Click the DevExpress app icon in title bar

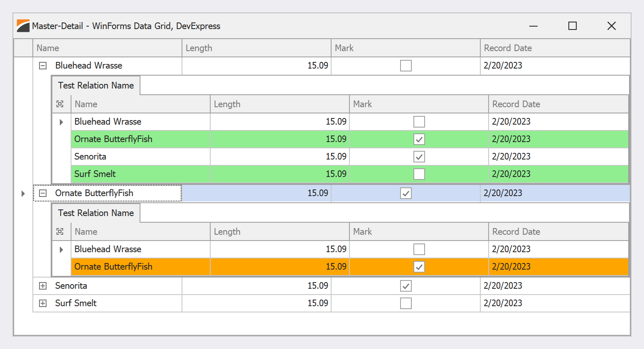point(23,26)
